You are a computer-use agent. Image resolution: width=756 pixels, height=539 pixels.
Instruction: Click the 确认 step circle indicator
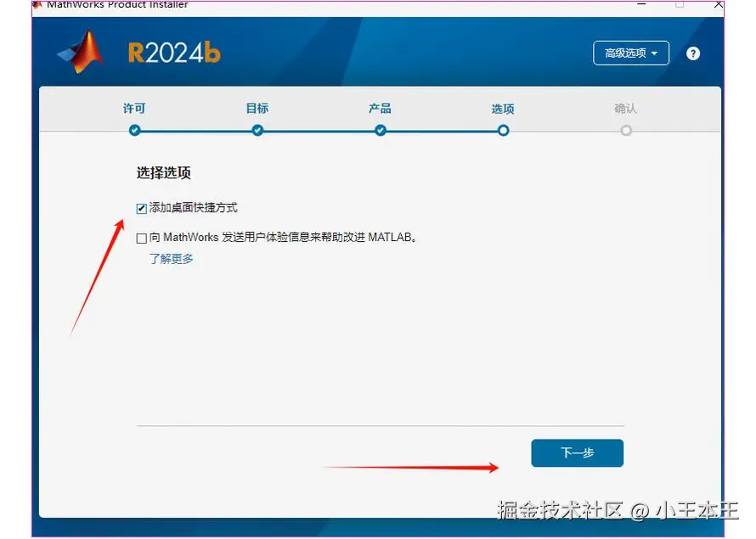coord(626,131)
